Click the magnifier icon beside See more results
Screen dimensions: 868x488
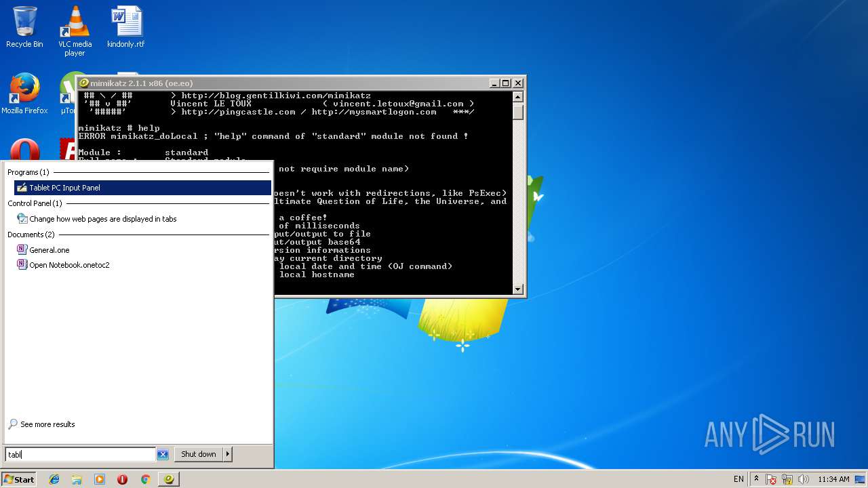(x=13, y=424)
